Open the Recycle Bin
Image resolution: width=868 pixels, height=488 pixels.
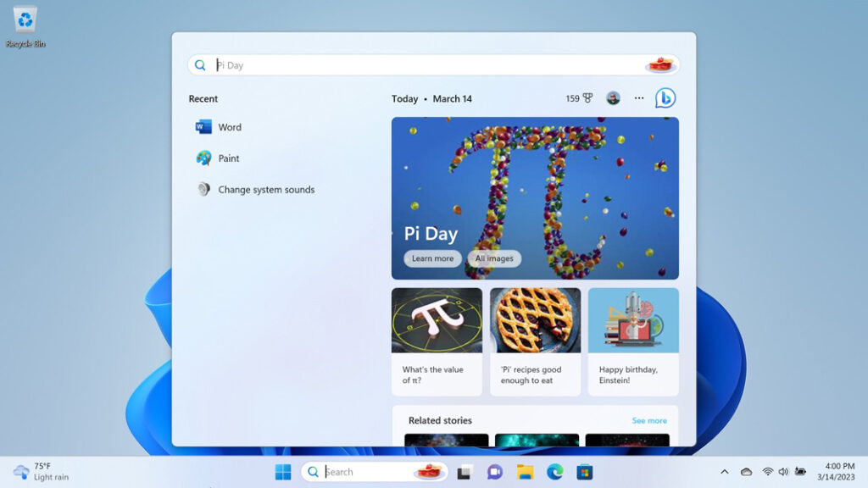tap(24, 21)
